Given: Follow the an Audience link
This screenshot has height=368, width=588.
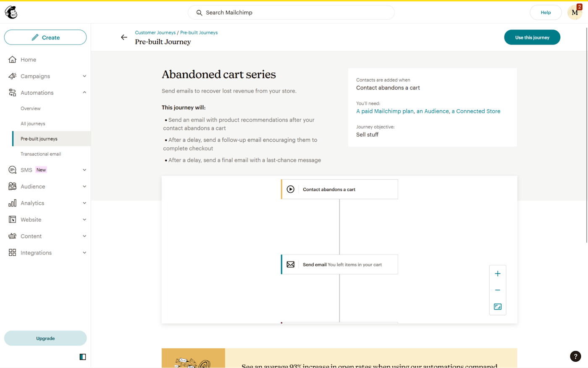Looking at the screenshot, I should click(x=433, y=111).
